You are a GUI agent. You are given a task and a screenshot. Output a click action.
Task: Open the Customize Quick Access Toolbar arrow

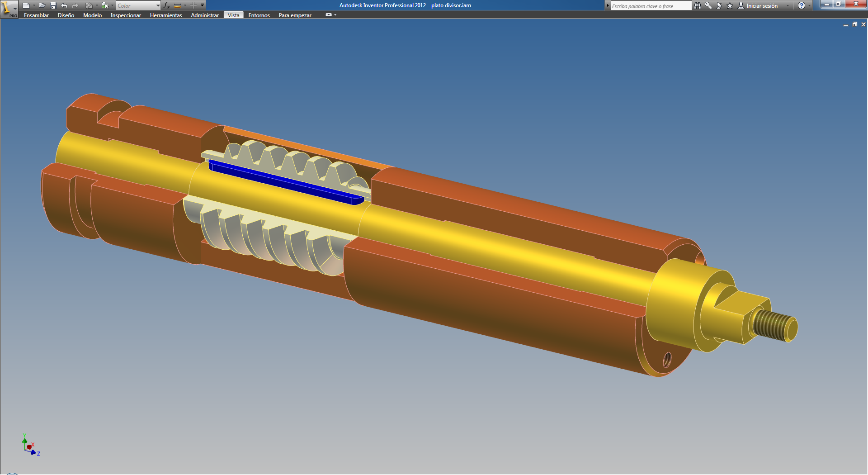[x=202, y=5]
